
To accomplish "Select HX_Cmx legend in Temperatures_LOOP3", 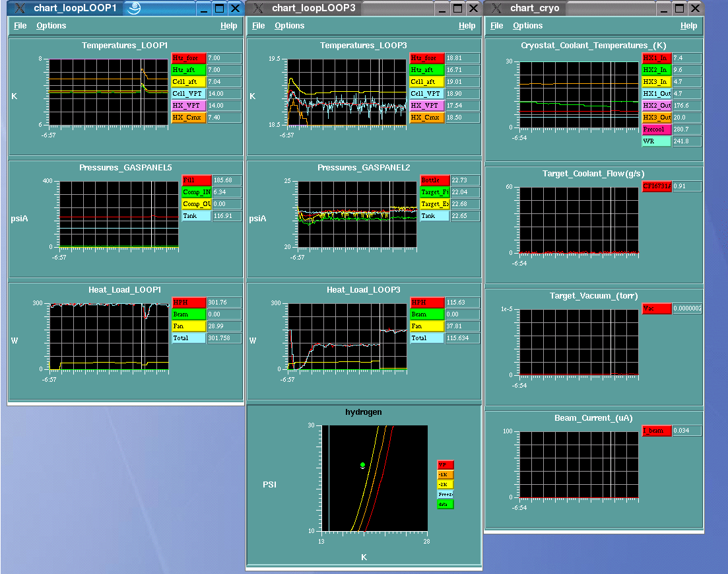I will [x=427, y=118].
